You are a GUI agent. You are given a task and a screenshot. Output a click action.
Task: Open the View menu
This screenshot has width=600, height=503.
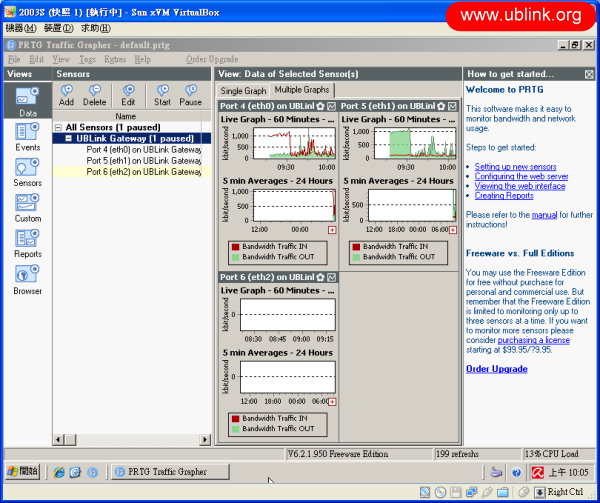click(x=61, y=59)
